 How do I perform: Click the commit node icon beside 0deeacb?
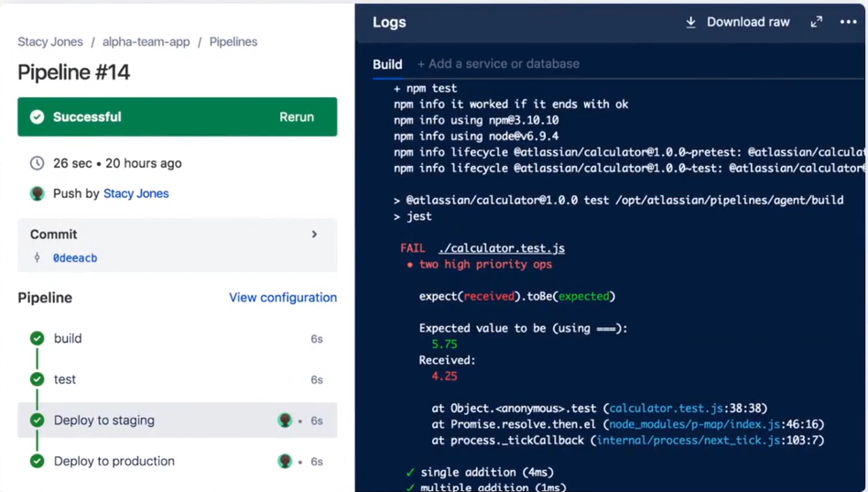(38, 257)
